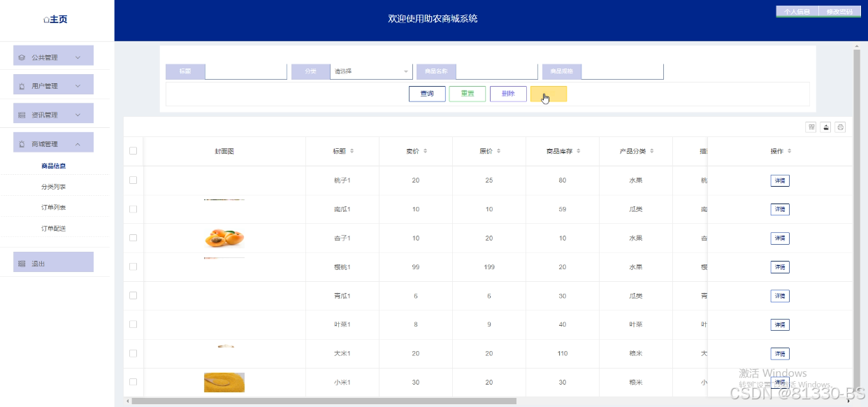Open the 分类 请选择 dropdown
The height and width of the screenshot is (407, 868).
click(x=371, y=71)
